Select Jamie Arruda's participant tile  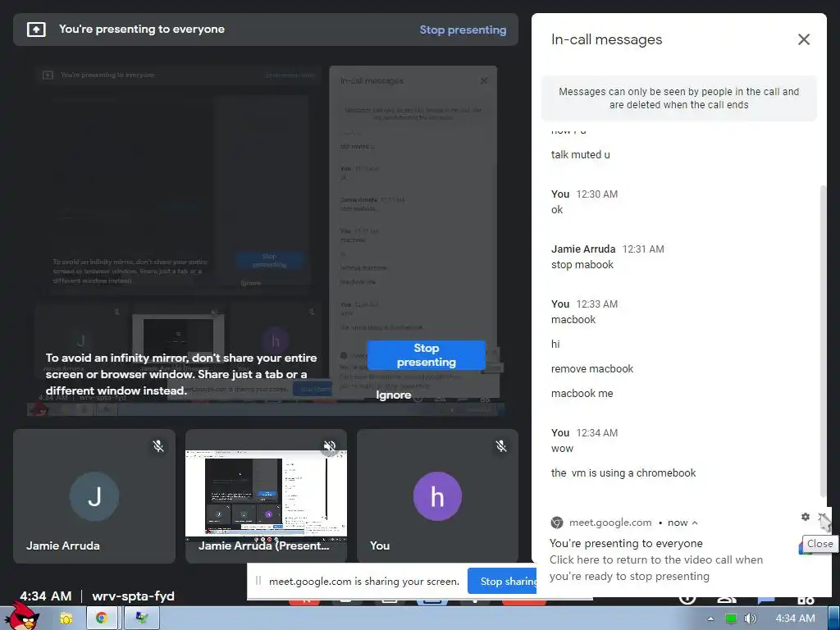[94, 496]
